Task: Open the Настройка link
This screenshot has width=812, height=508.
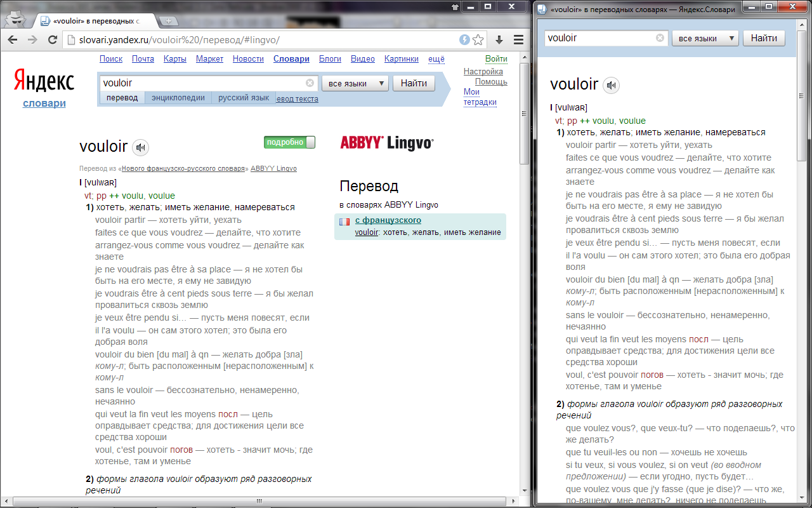Action: tap(483, 72)
